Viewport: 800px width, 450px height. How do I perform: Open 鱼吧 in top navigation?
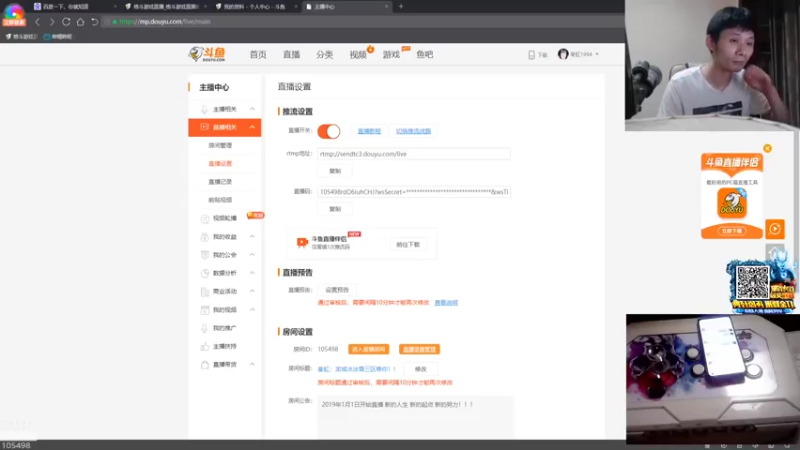(x=424, y=55)
